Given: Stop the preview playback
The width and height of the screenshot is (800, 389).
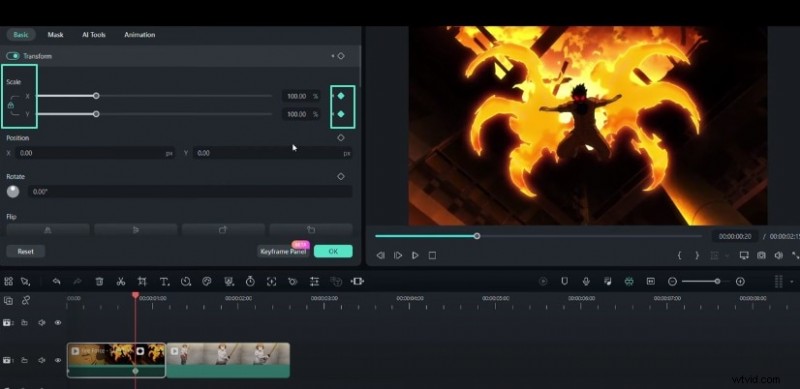Looking at the screenshot, I should pos(432,255).
